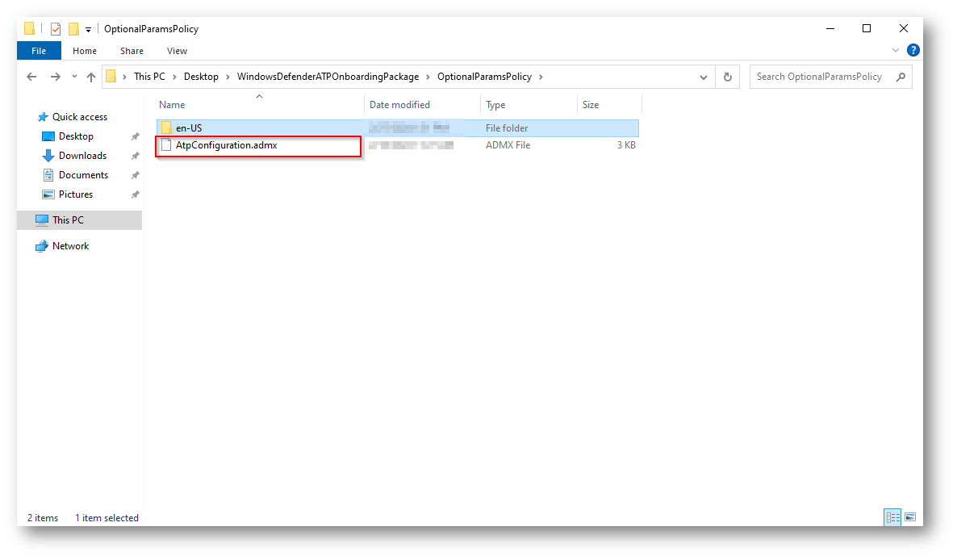Open the address bar history dropdown
The width and height of the screenshot is (957, 560).
pyautogui.click(x=703, y=77)
